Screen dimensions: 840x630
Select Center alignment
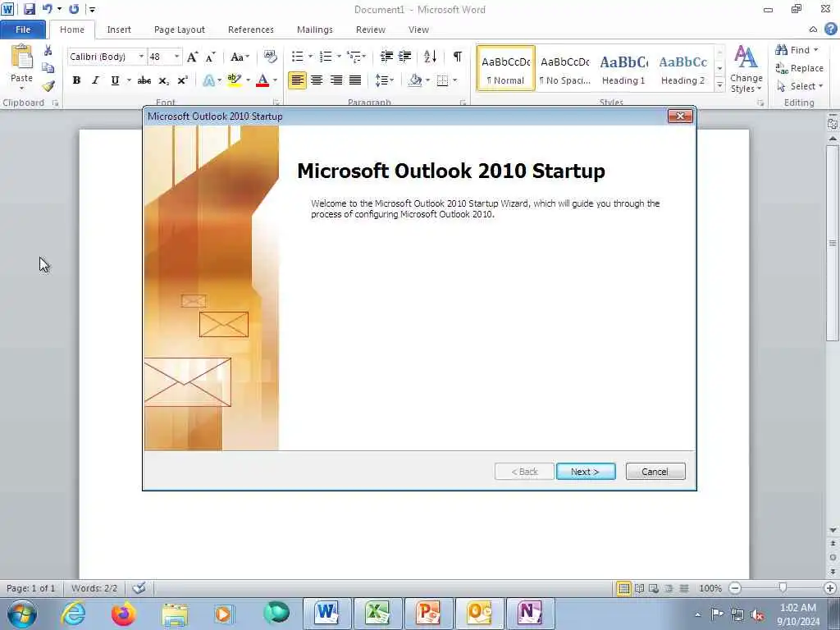[317, 80]
